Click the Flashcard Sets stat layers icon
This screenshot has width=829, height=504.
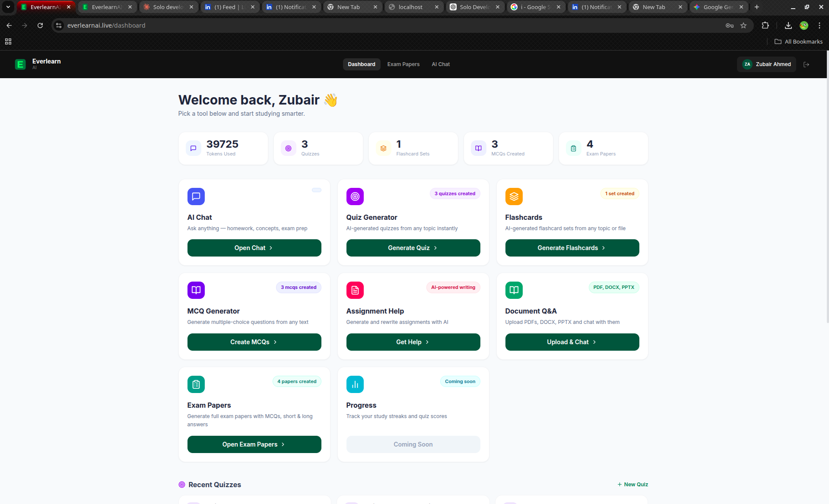(384, 148)
